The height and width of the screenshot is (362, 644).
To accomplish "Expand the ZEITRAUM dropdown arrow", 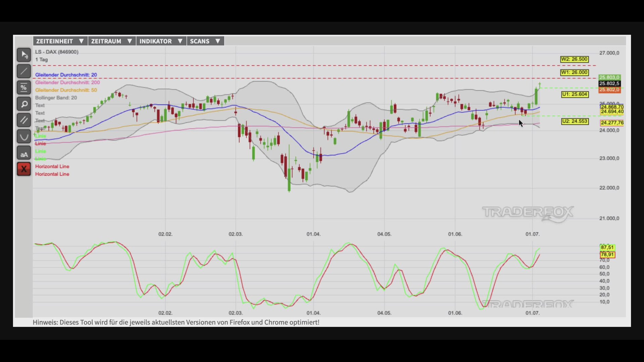I will [129, 41].
